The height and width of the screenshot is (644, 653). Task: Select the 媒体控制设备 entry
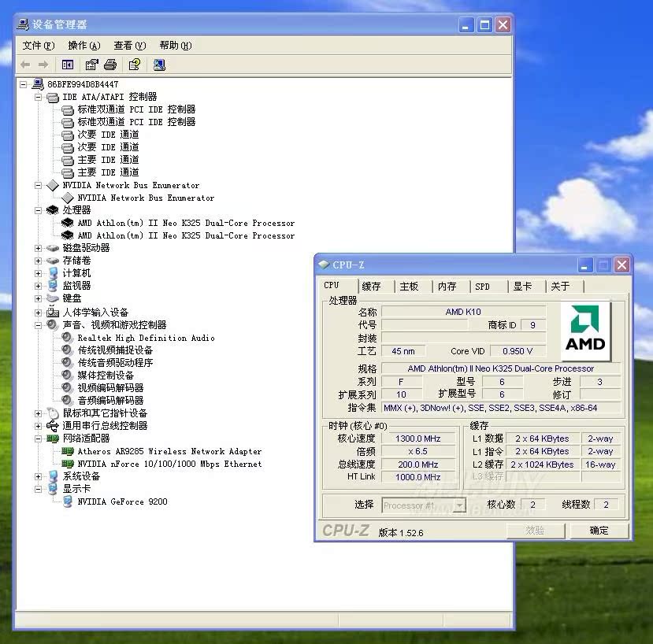pyautogui.click(x=106, y=376)
